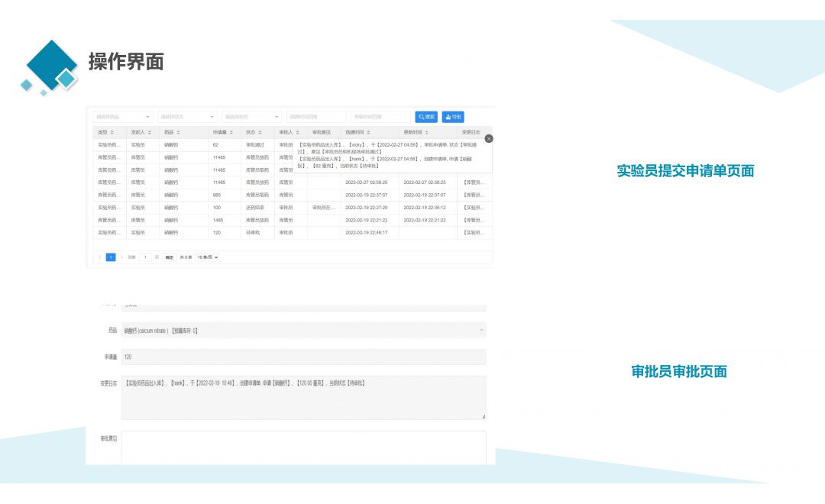Click the 确定 button in pagination

click(x=169, y=257)
